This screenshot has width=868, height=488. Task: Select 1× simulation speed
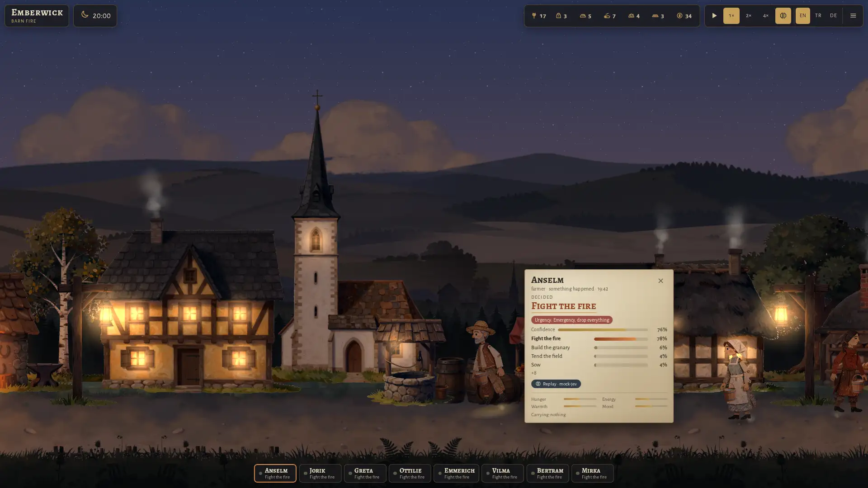tap(731, 16)
